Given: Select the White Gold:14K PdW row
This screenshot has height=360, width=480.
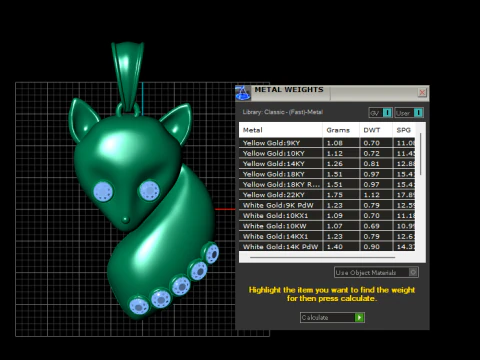Looking at the screenshot, I should pos(327,246).
